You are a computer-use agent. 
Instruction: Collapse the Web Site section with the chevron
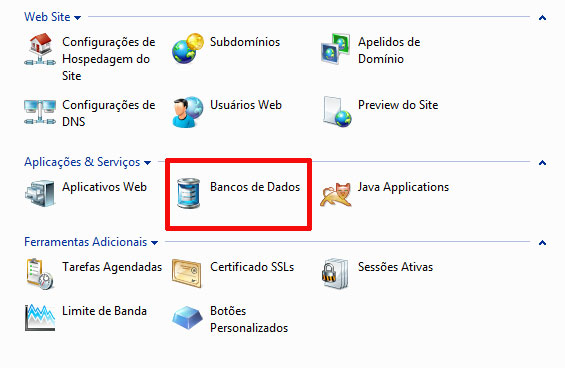(542, 18)
